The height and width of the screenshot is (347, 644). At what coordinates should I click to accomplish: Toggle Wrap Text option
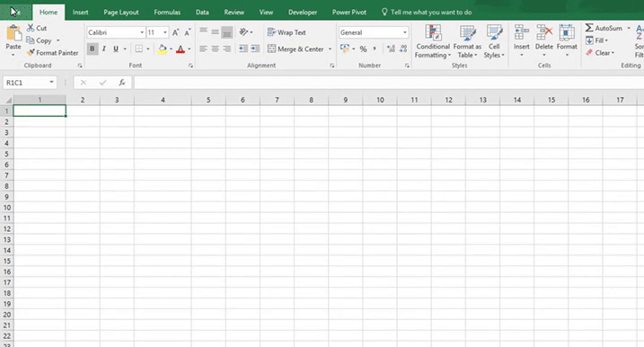click(x=287, y=32)
